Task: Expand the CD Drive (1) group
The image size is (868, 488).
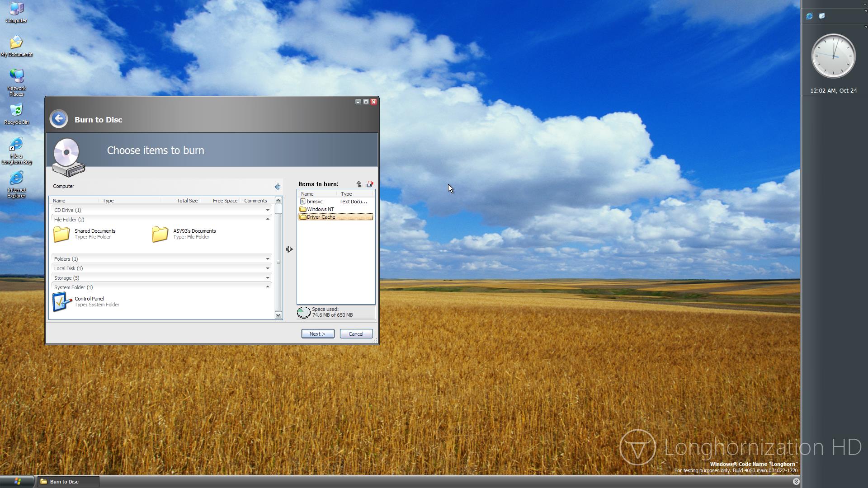Action: [x=267, y=210]
